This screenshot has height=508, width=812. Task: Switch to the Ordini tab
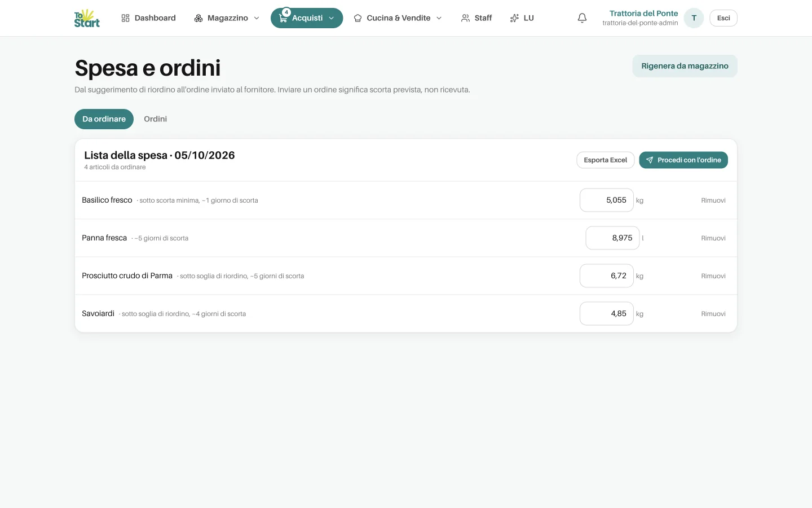155,119
